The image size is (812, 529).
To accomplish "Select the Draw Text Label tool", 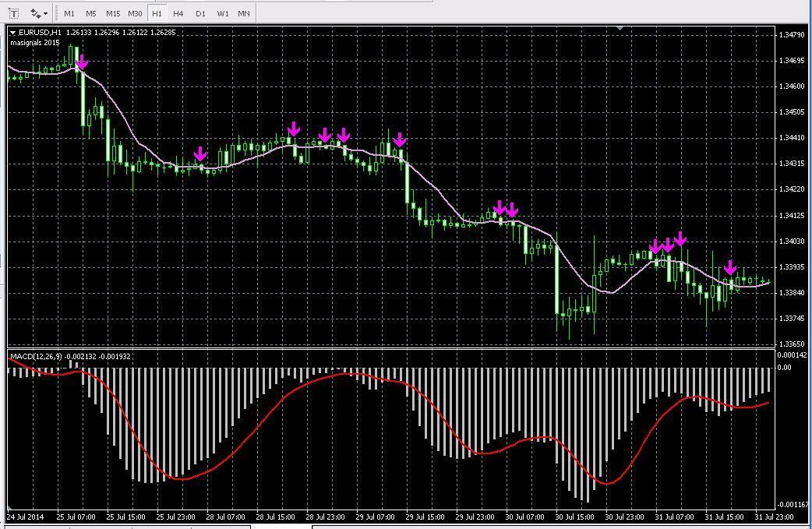I will point(14,13).
